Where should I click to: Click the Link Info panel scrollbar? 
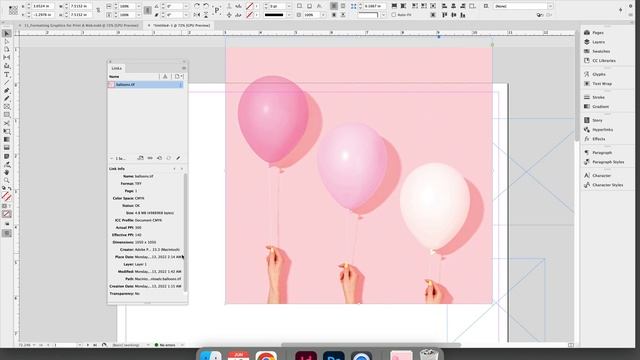[x=185, y=232]
